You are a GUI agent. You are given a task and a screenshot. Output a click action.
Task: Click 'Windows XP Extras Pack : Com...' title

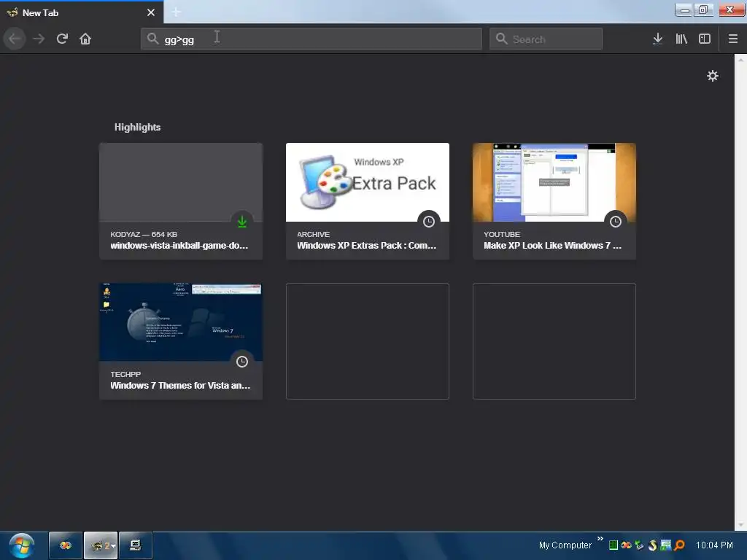[x=366, y=246]
